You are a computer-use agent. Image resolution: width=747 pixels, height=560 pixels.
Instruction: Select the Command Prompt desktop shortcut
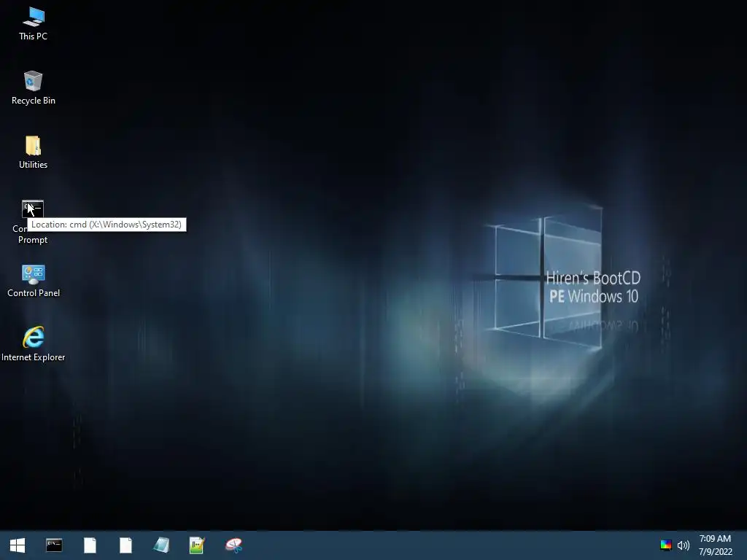[x=32, y=222]
